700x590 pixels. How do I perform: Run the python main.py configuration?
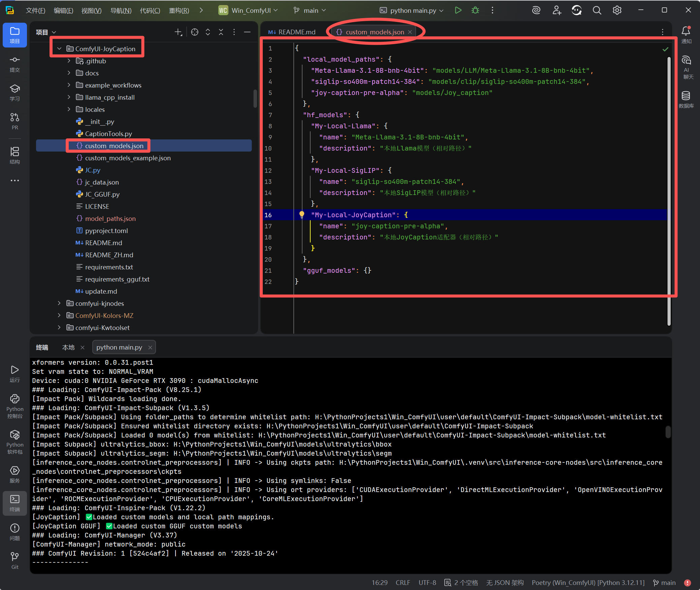point(458,10)
